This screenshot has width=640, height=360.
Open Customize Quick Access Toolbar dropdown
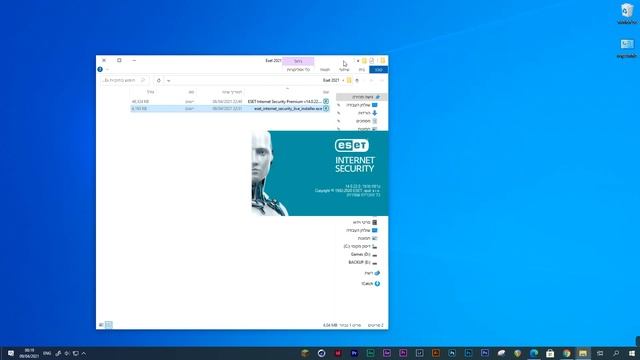pos(358,60)
